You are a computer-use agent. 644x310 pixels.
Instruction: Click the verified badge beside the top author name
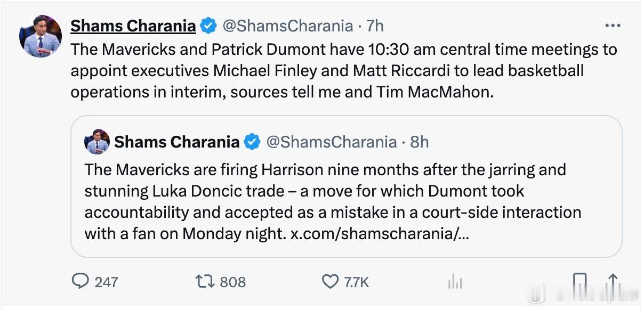tap(208, 26)
